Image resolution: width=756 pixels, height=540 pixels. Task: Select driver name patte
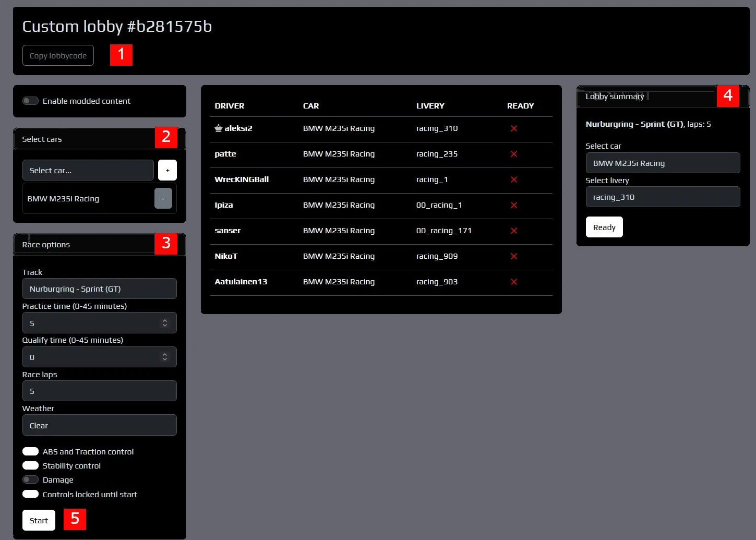[x=225, y=154]
